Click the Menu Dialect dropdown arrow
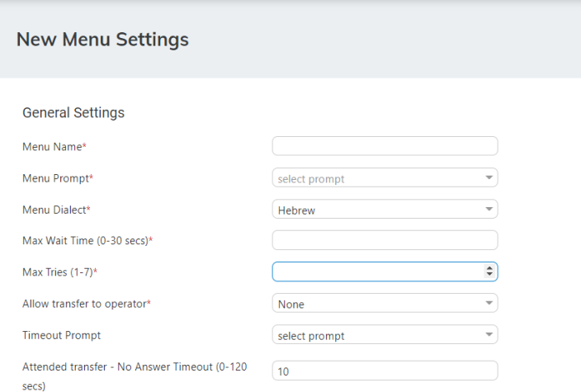The width and height of the screenshot is (581, 392). pos(489,210)
